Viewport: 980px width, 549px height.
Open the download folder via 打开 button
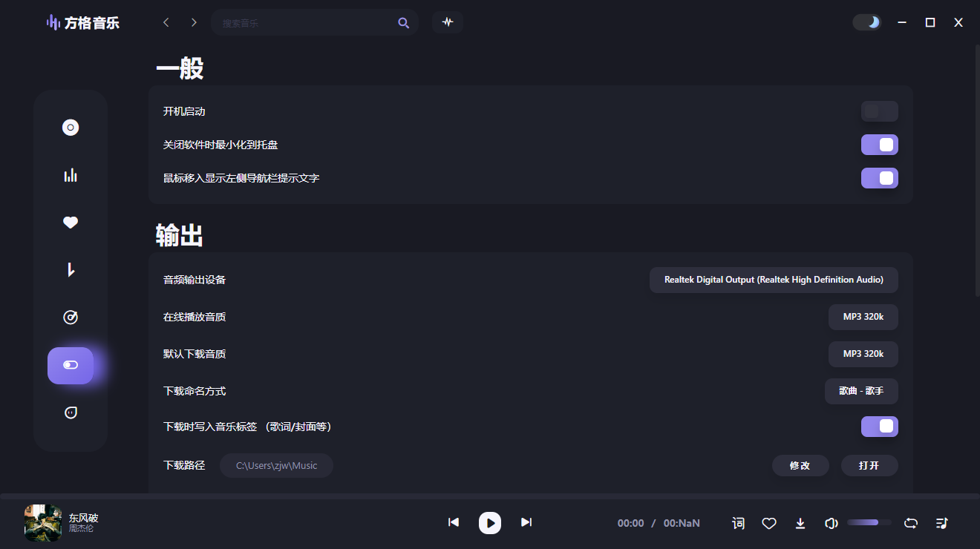pyautogui.click(x=869, y=465)
